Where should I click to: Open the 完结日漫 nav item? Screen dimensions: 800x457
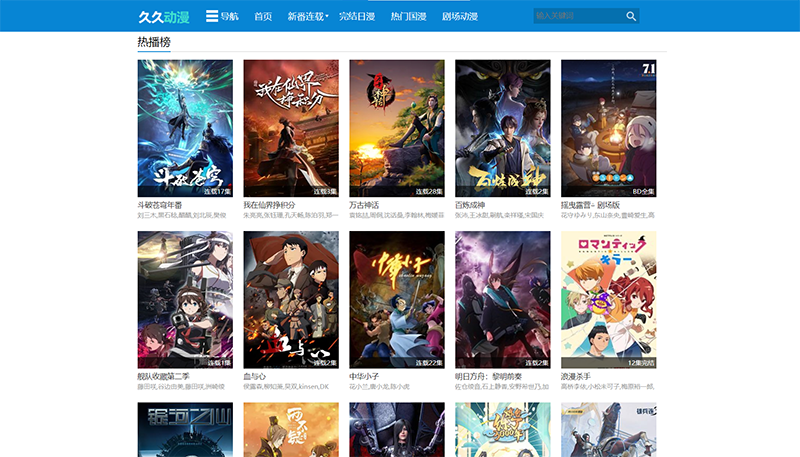[357, 16]
